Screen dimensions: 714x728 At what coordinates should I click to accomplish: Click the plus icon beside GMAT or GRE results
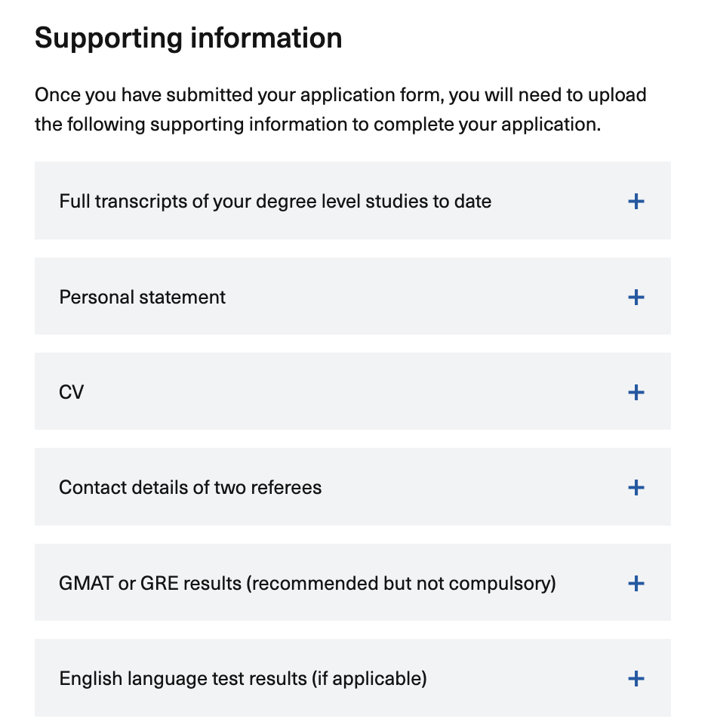click(x=636, y=583)
